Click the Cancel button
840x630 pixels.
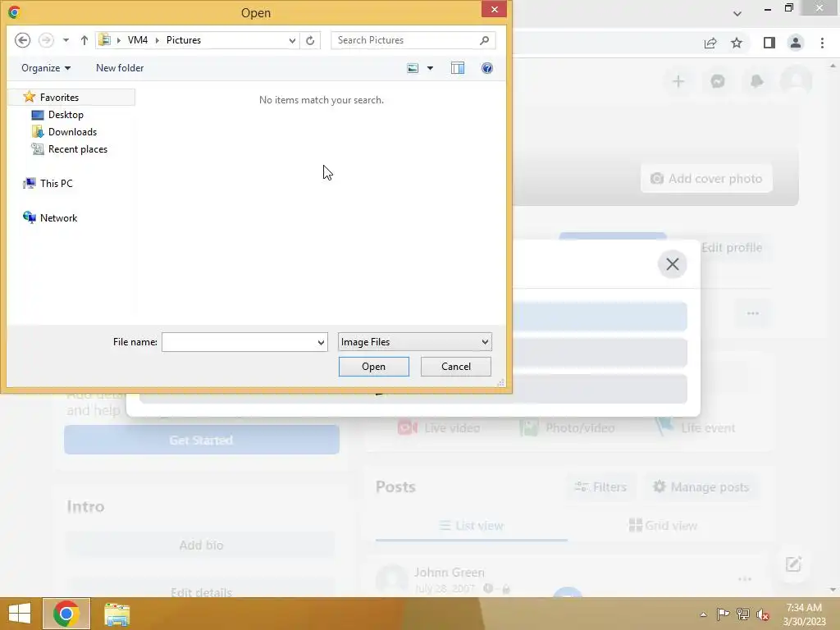tap(456, 367)
